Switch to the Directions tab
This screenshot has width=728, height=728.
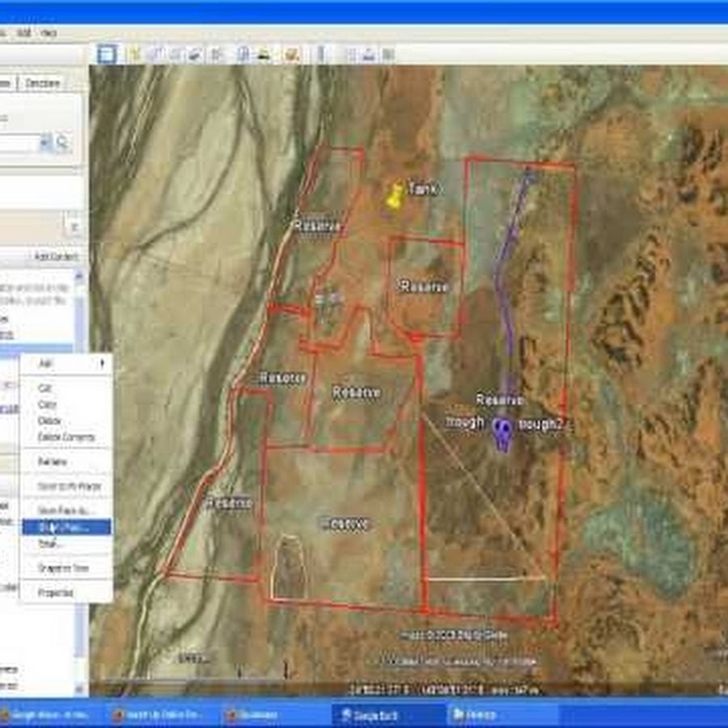[42, 83]
